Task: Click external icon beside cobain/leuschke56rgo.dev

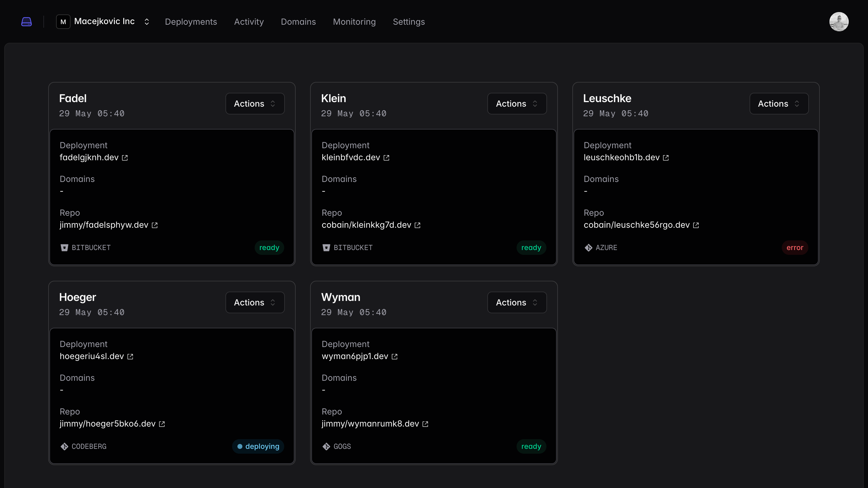Action: coord(696,225)
